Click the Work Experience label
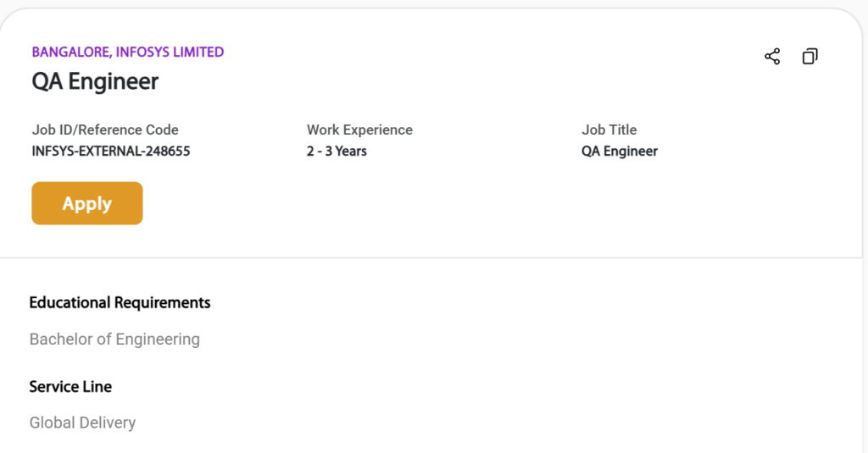Screen dimensions: 868x453 (x=359, y=130)
